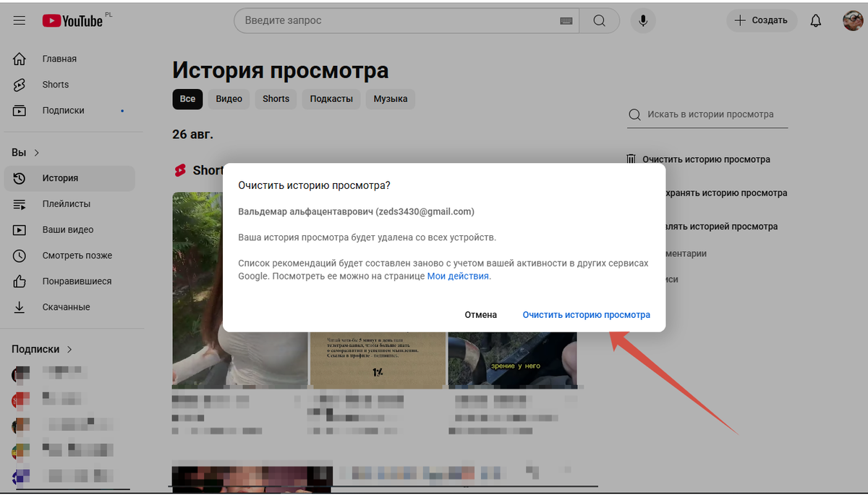Go to Главная in sidebar
The width and height of the screenshot is (868, 501).
coord(69,59)
